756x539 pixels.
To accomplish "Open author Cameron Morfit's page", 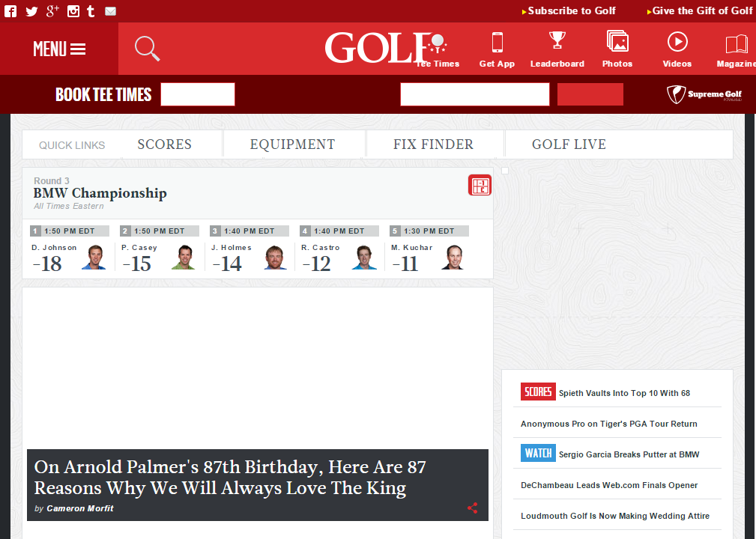I will point(80,508).
